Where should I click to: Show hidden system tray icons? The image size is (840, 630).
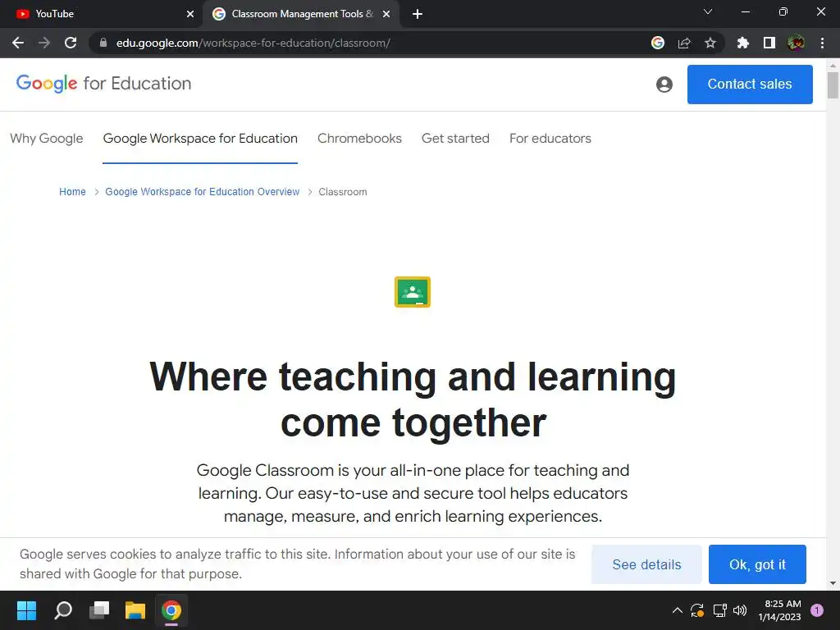pyautogui.click(x=677, y=610)
